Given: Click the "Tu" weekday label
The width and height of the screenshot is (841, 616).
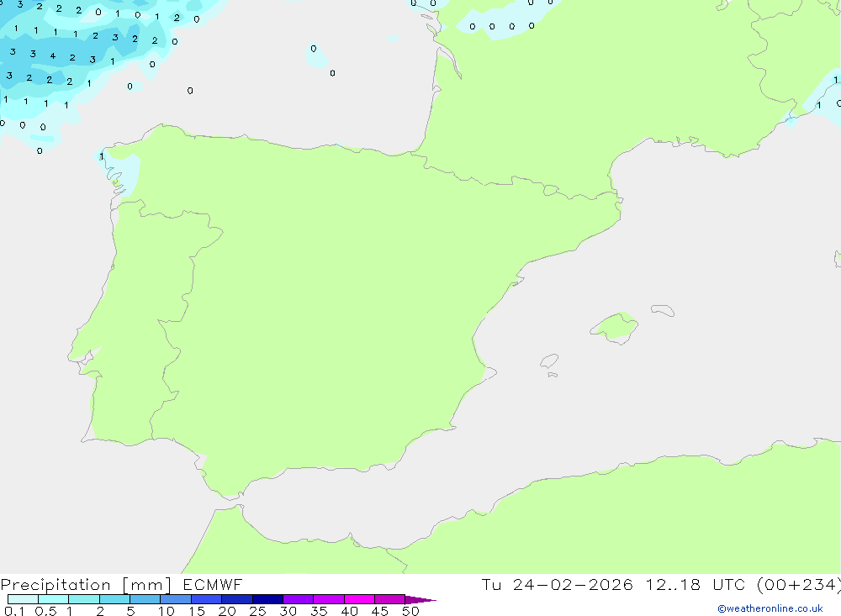Looking at the screenshot, I should 491,585.
